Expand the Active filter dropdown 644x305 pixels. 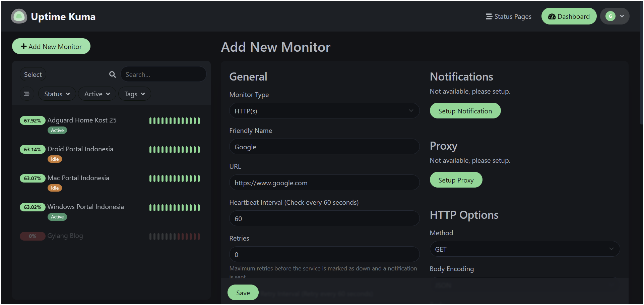[x=97, y=94]
